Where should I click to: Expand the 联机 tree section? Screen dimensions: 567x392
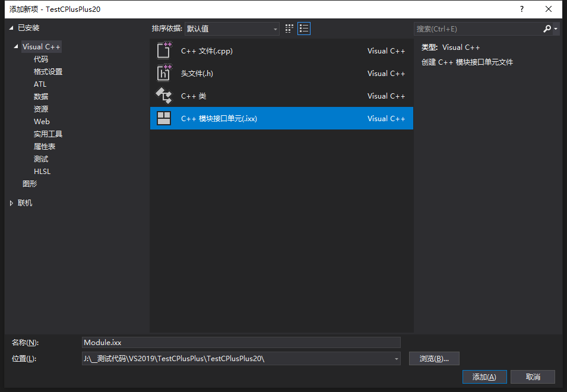pyautogui.click(x=11, y=203)
